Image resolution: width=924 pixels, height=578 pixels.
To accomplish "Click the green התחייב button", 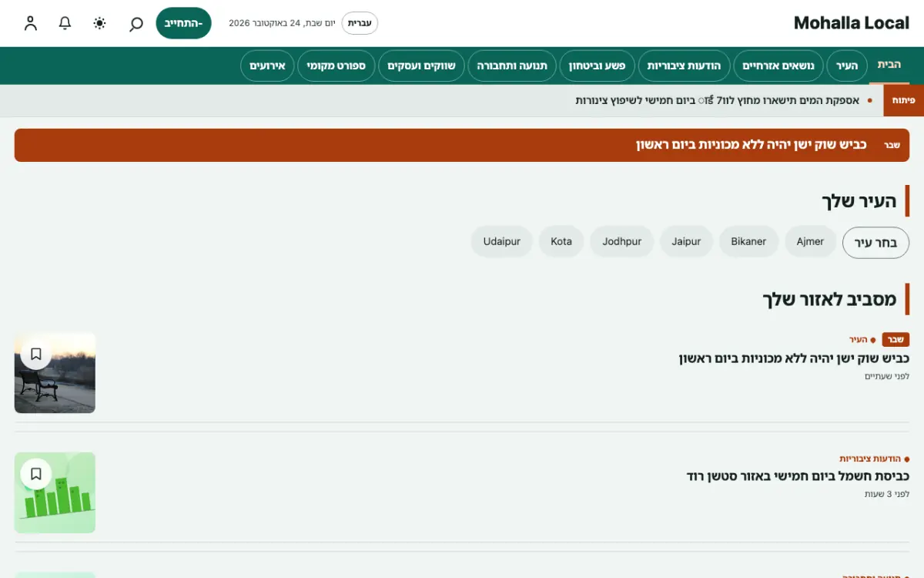I will point(183,23).
